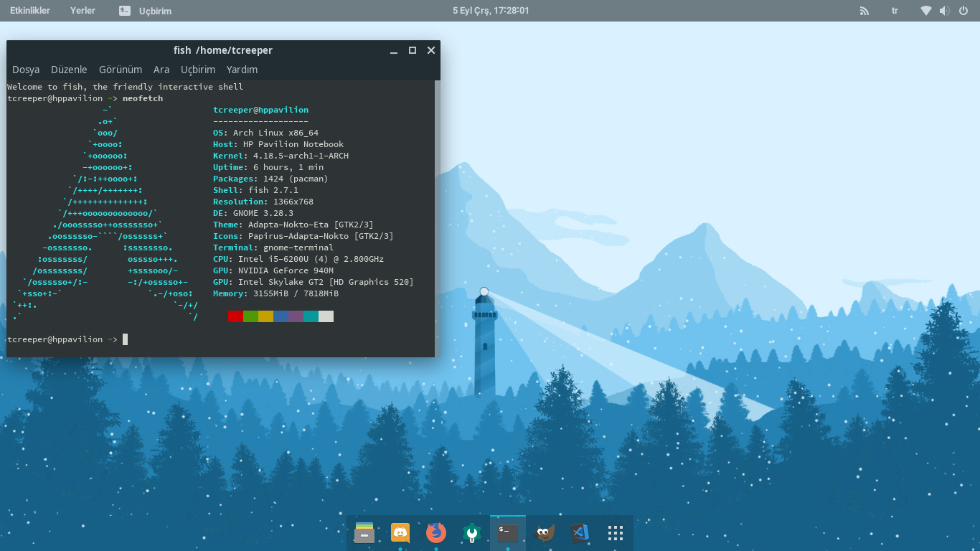Click the light gray color block in neofetch
Image resolution: width=980 pixels, height=551 pixels.
click(326, 316)
